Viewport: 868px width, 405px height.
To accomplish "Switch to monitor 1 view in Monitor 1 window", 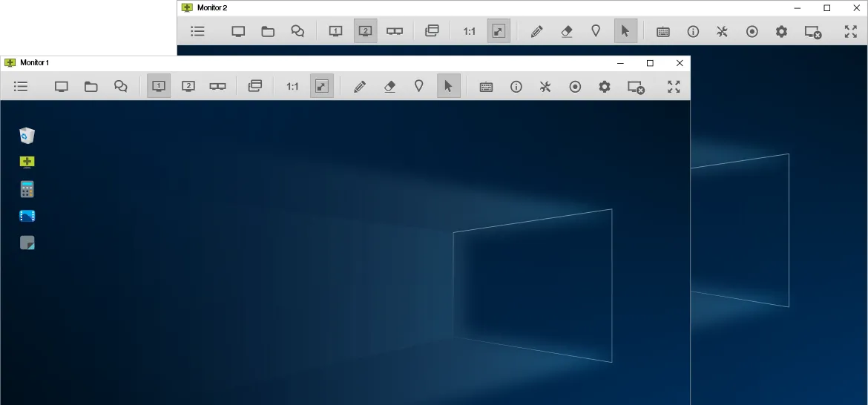I will 159,86.
